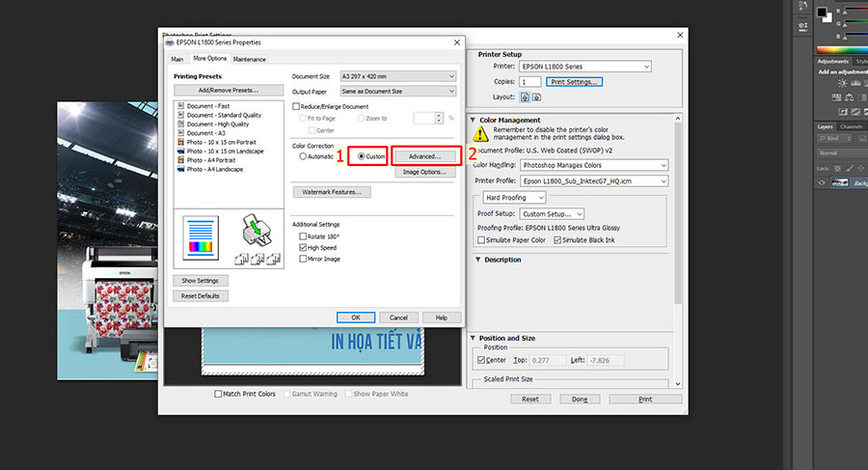868x470 pixels.
Task: Toggle Simulate Paper Color
Action: coord(481,240)
